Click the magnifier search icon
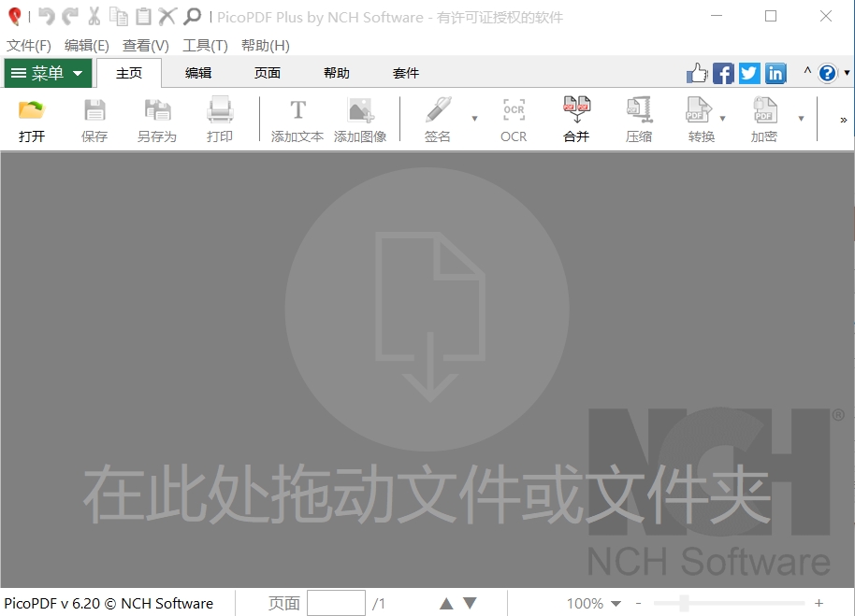Image resolution: width=855 pixels, height=616 pixels. [x=192, y=16]
